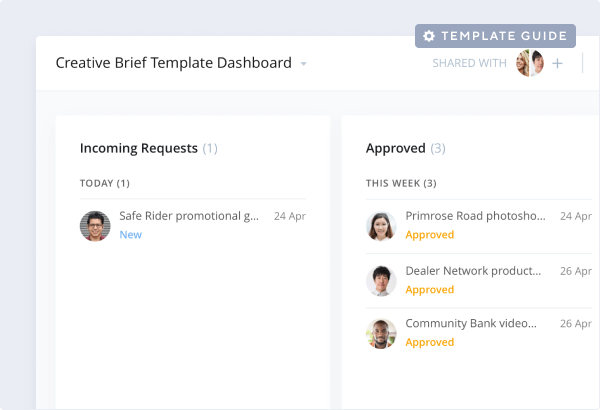Click the Dealer Network requester avatar
This screenshot has height=410, width=600.
[381, 281]
